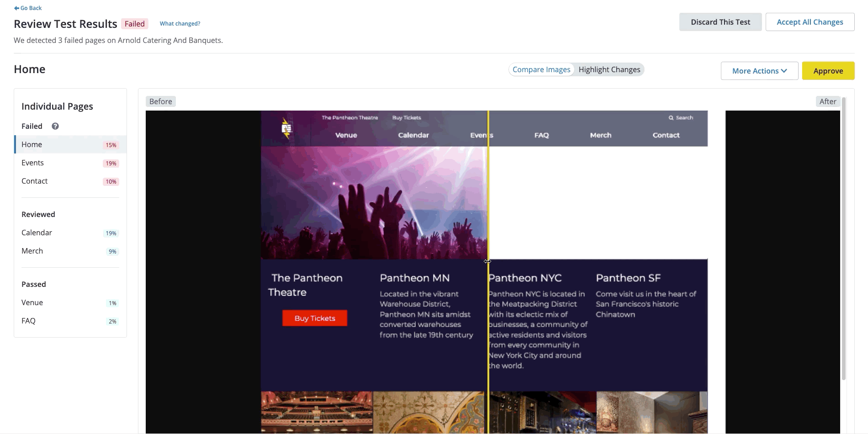
Task: Click Venue in the preview navigation
Action: 346,135
